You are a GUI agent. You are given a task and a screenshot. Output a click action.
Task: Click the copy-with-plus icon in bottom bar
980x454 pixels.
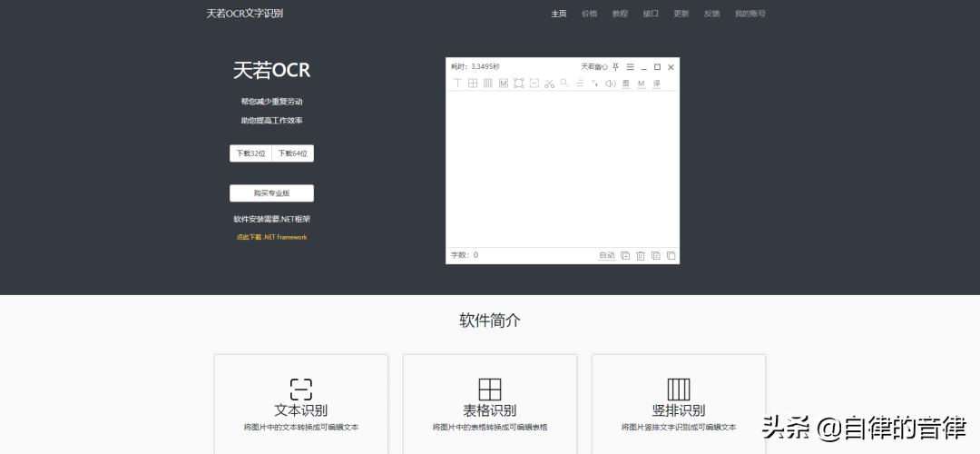pos(625,255)
